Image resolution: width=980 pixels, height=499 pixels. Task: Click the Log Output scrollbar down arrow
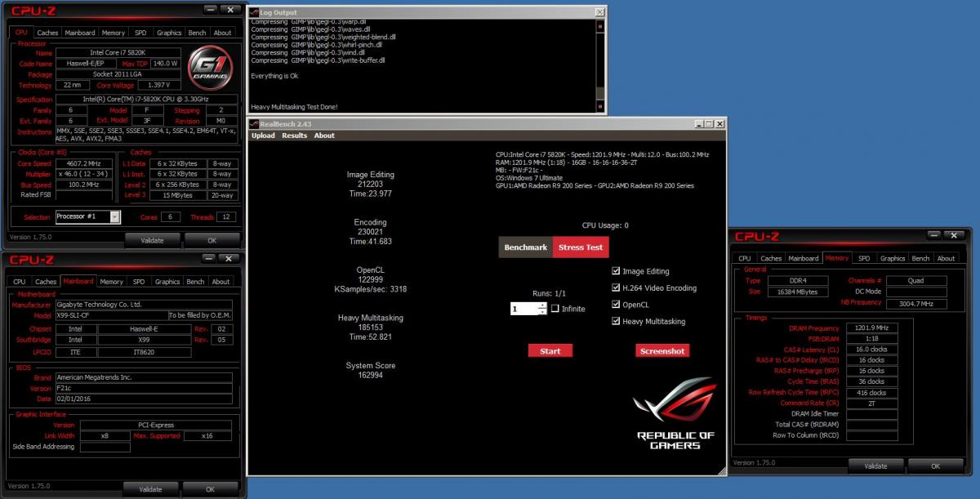601,108
